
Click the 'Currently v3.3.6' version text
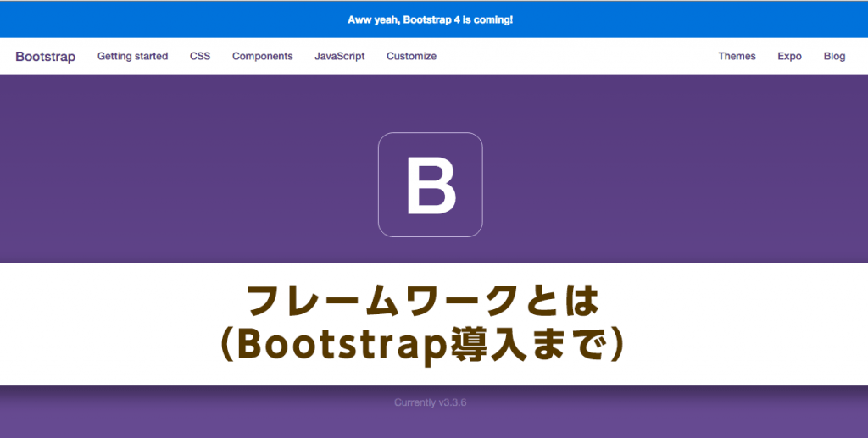click(x=430, y=402)
